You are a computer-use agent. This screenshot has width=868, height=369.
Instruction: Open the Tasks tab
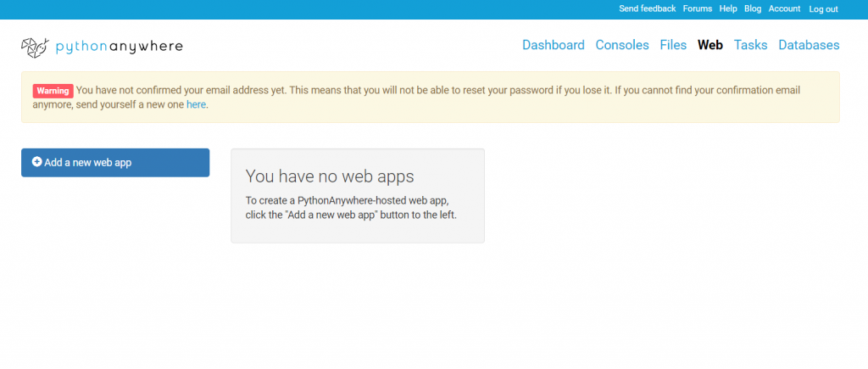751,45
